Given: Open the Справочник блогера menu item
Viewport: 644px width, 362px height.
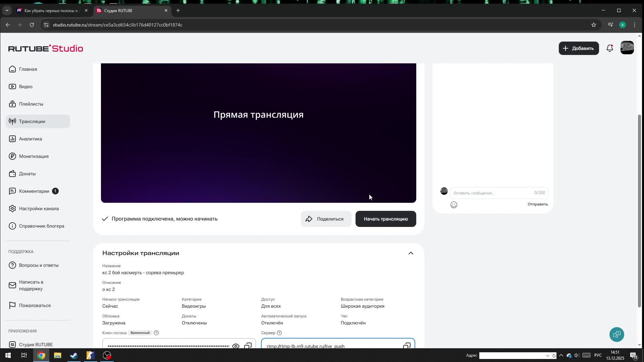Looking at the screenshot, I should coord(42,226).
